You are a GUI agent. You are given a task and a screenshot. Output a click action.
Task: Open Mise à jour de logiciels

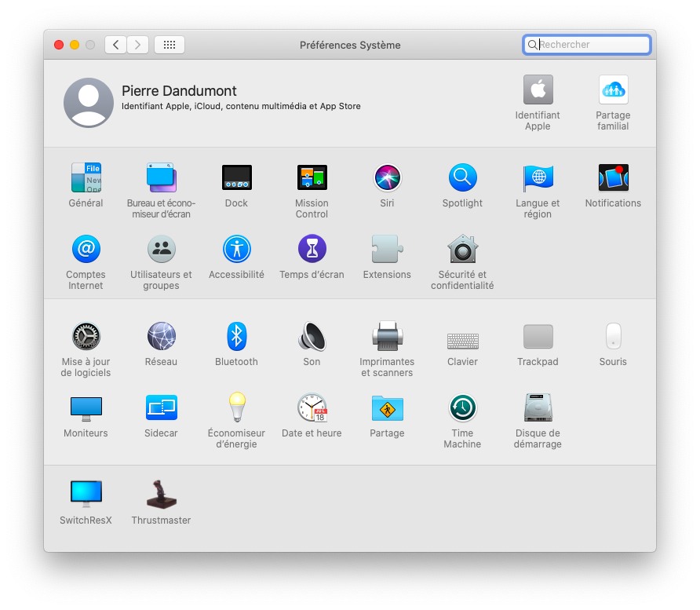point(86,336)
